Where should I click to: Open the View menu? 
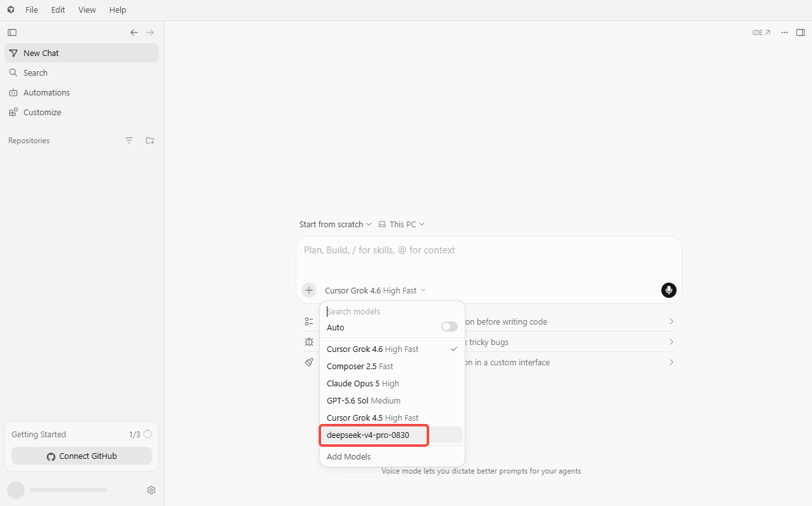pyautogui.click(x=87, y=10)
